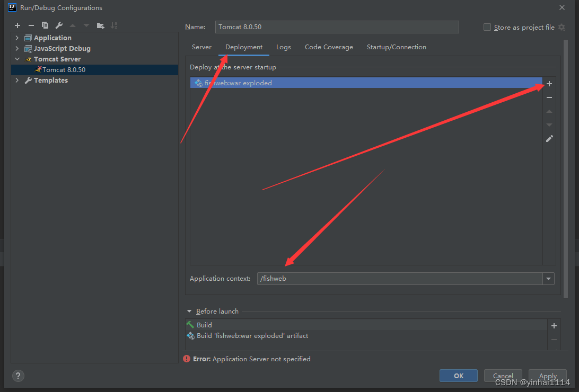Move deployment item up arrow
579x392 pixels.
point(549,111)
